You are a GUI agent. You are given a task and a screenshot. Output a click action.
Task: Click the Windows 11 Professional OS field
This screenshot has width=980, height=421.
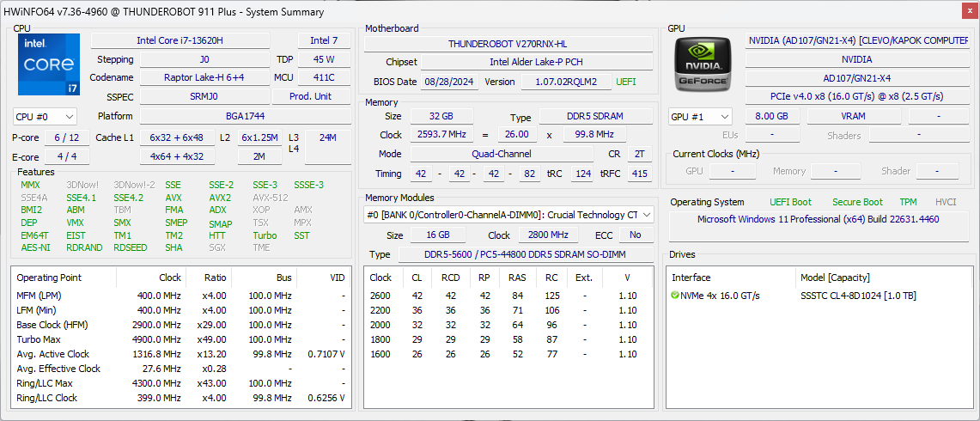(817, 219)
